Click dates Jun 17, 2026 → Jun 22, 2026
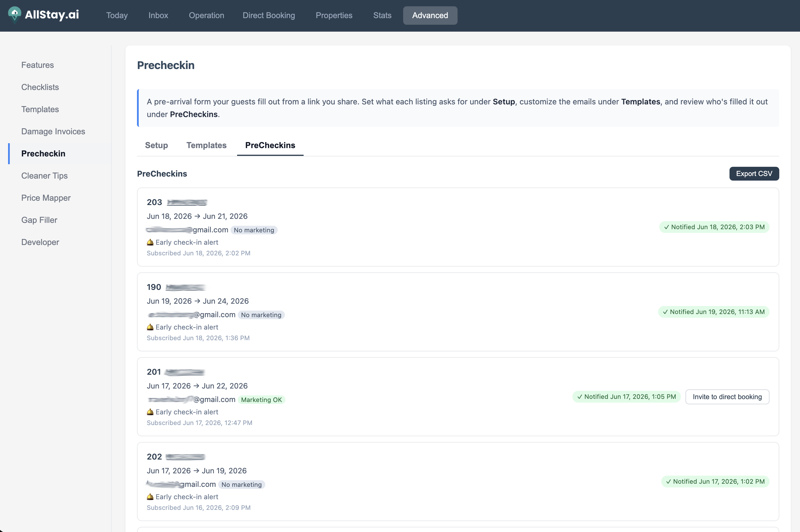 pyautogui.click(x=197, y=386)
